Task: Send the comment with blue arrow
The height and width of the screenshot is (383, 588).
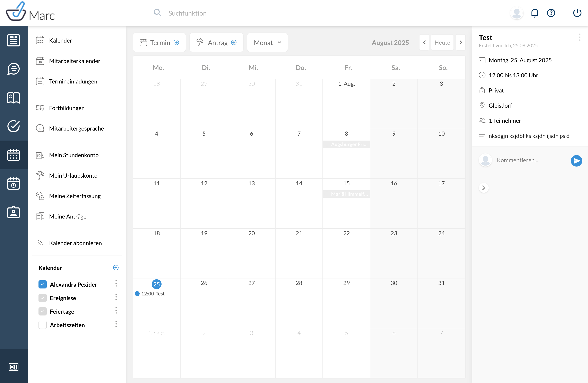Action: [x=576, y=161]
